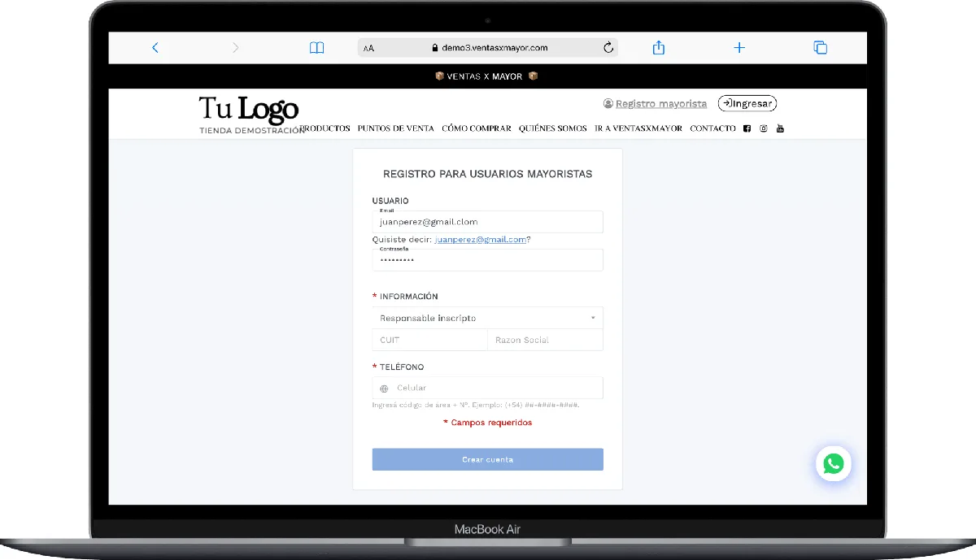Screen dimensions: 976x560
Task: Open the PRODUCTOS menu item
Action: click(x=325, y=128)
